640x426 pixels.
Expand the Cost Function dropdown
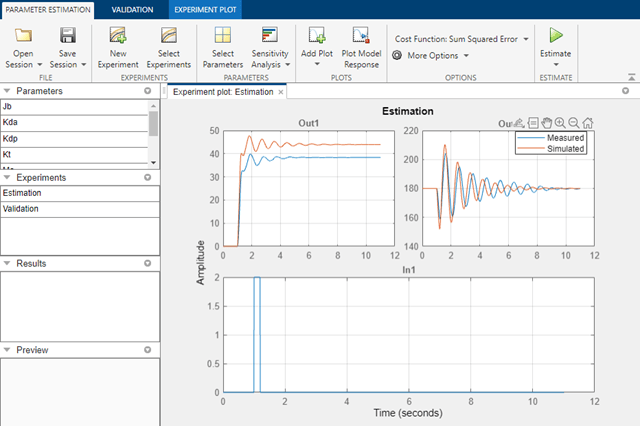pyautogui.click(x=526, y=39)
